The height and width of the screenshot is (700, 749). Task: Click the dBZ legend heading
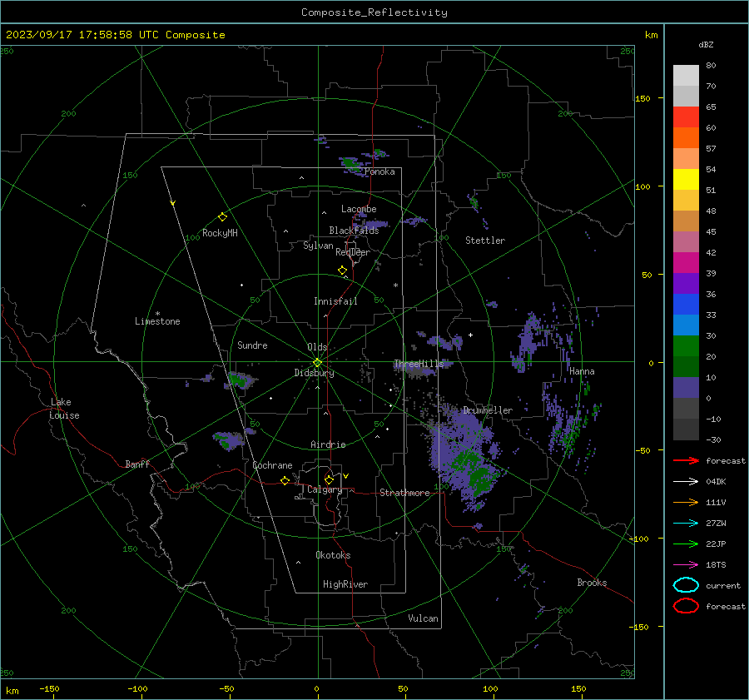(706, 44)
